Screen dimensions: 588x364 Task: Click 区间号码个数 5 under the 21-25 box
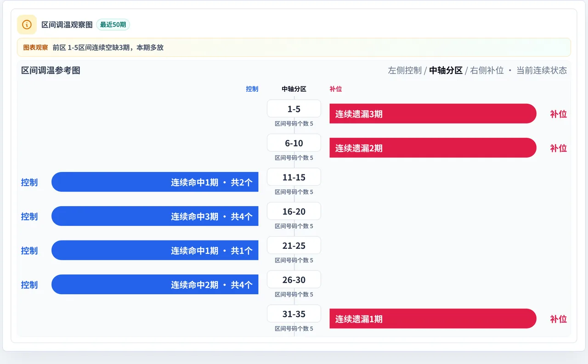294,260
